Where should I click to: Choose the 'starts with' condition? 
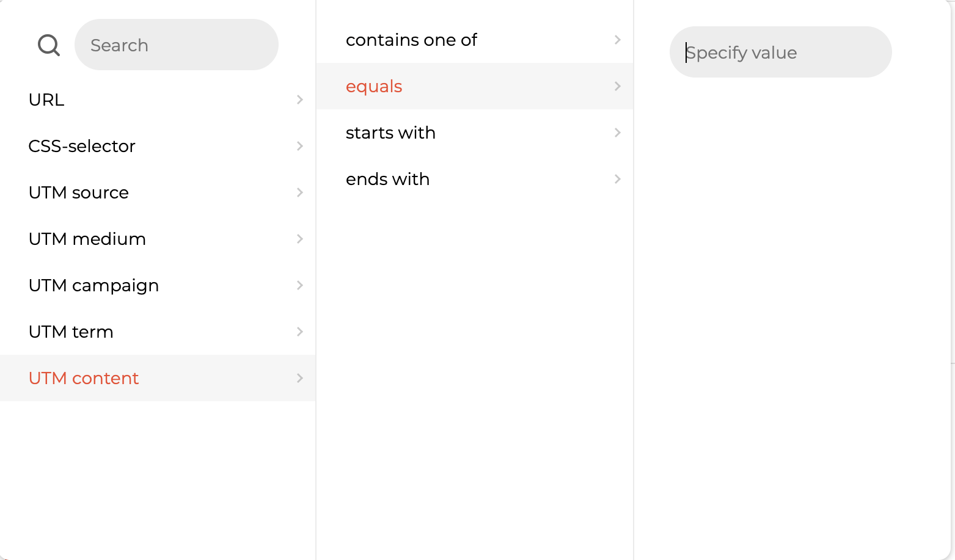click(x=475, y=133)
